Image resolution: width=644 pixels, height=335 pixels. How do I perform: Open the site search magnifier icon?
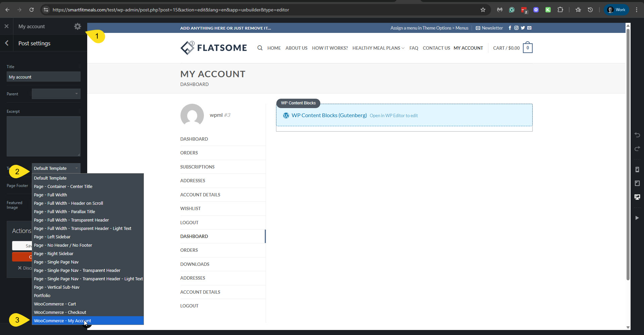pos(260,48)
